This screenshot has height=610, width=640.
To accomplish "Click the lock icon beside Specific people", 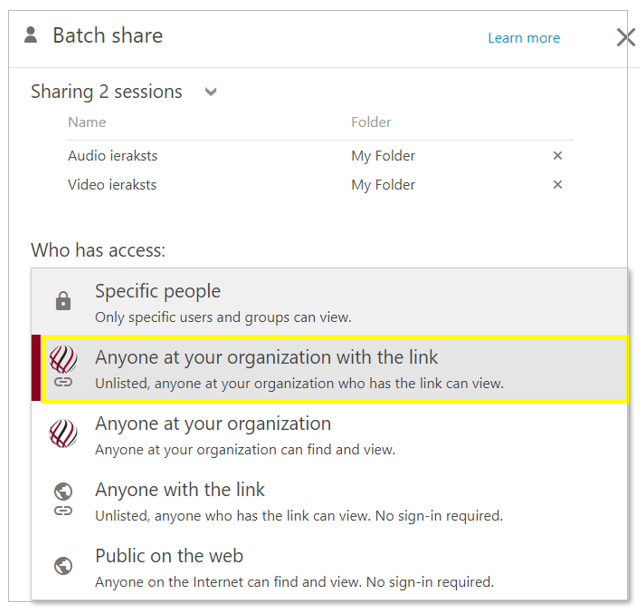I will [63, 301].
